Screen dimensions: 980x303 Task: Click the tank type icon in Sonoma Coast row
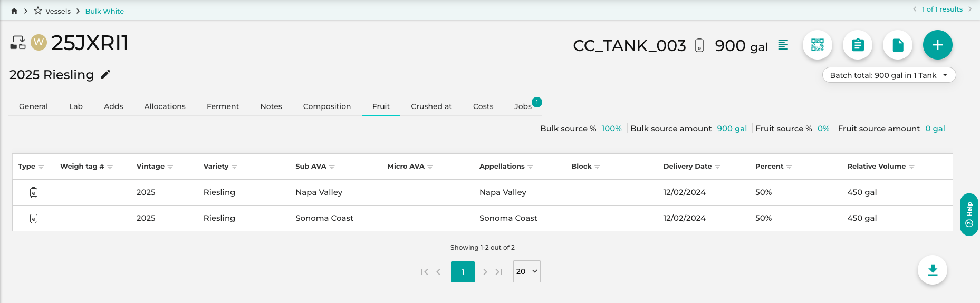coord(34,218)
